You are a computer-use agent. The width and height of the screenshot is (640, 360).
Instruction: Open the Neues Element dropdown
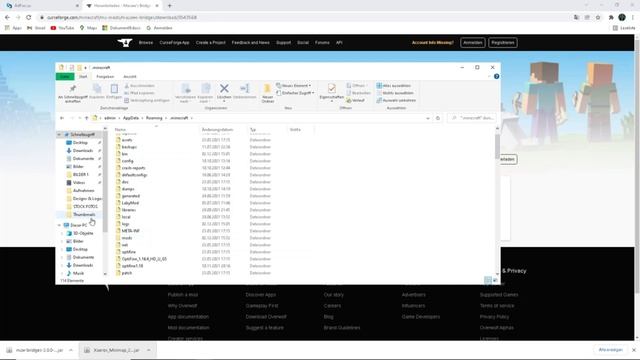point(293,86)
